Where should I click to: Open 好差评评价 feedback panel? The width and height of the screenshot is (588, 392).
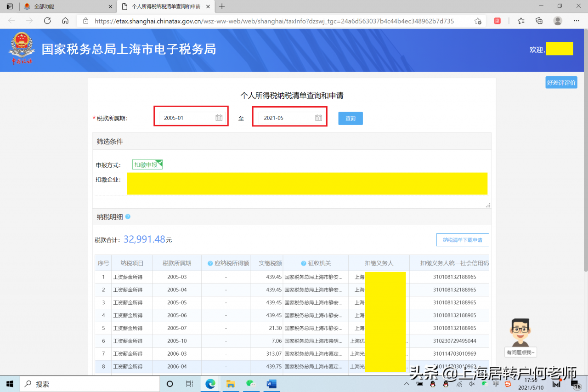click(x=561, y=82)
